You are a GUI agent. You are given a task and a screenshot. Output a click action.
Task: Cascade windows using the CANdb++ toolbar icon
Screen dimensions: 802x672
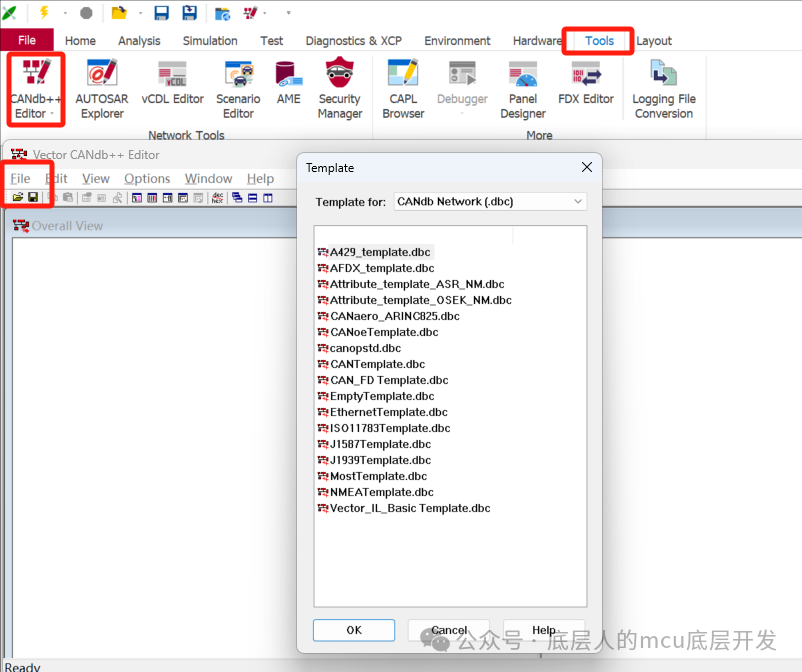[x=237, y=197]
